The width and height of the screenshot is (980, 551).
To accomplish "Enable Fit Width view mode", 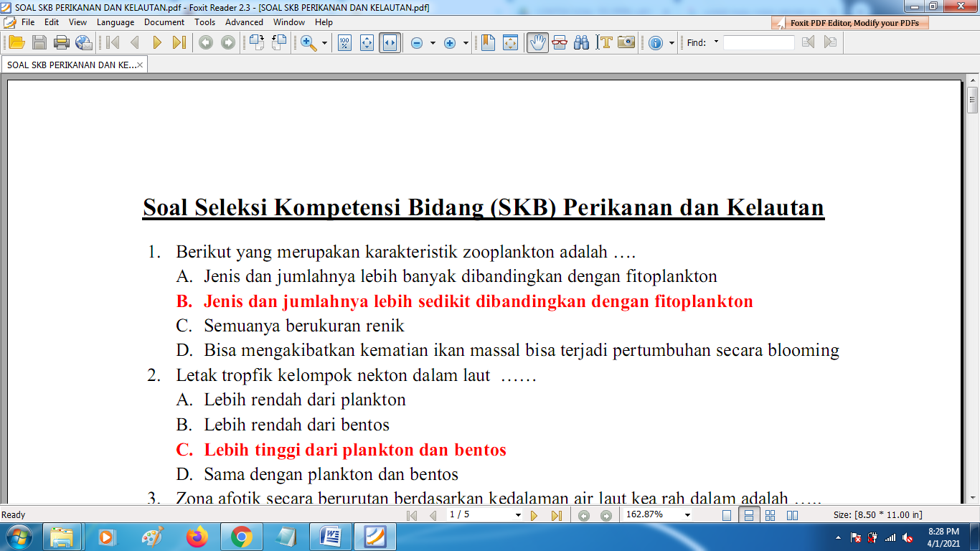I will point(390,43).
